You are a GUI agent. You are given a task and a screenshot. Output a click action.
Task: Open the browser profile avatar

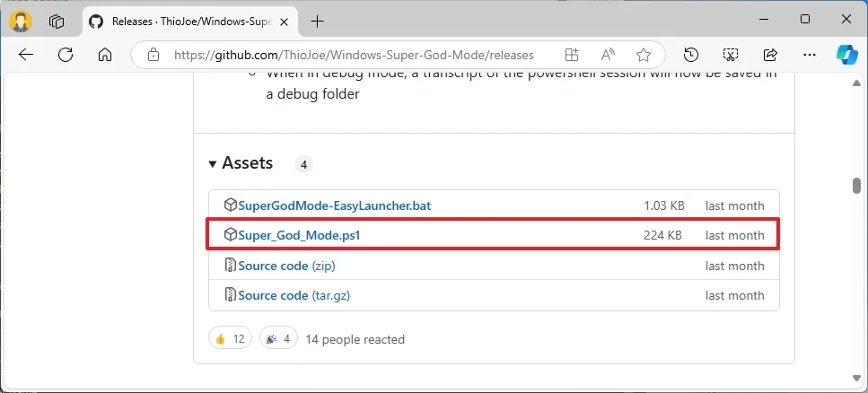pos(21,22)
